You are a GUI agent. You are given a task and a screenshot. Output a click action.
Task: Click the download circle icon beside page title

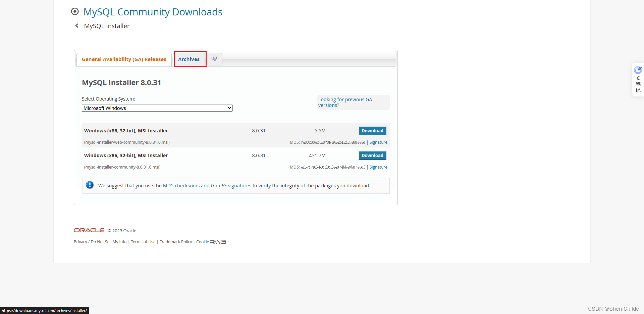75,12
